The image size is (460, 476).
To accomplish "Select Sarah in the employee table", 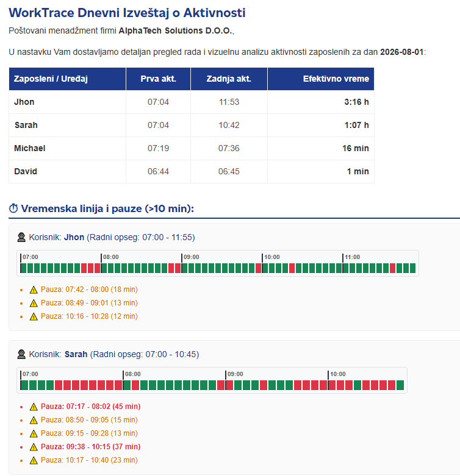I will click(26, 125).
